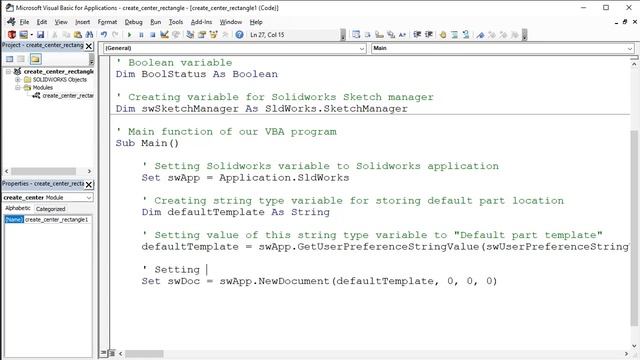Select the (Name) property row
640x360 pixels.
pyautogui.click(x=14, y=220)
